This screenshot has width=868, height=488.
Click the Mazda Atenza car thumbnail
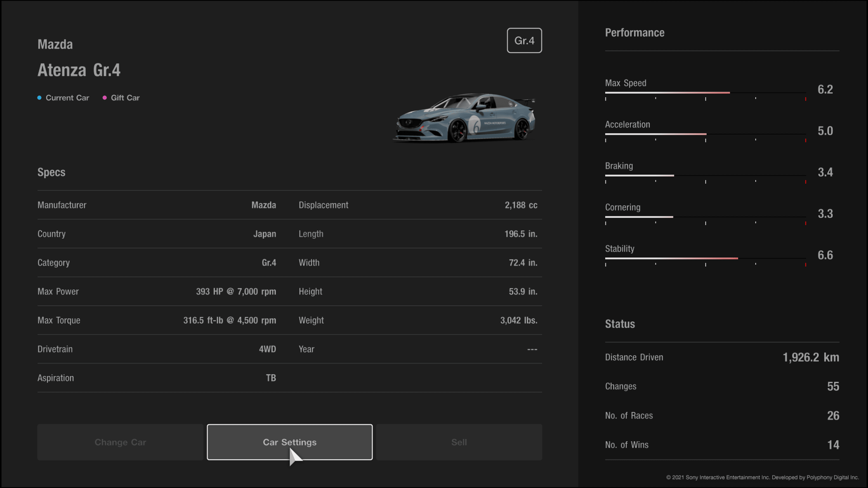coord(464,118)
